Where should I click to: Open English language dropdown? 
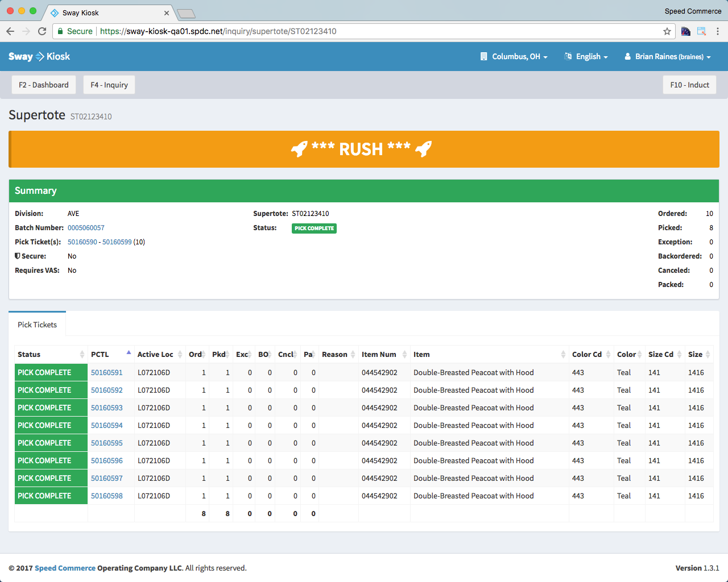(586, 56)
